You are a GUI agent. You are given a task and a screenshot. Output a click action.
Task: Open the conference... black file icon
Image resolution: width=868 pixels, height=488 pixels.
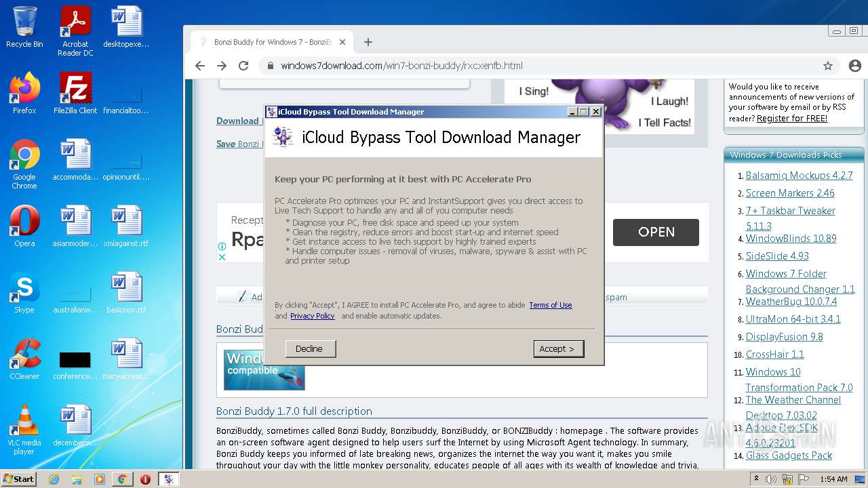click(x=75, y=365)
